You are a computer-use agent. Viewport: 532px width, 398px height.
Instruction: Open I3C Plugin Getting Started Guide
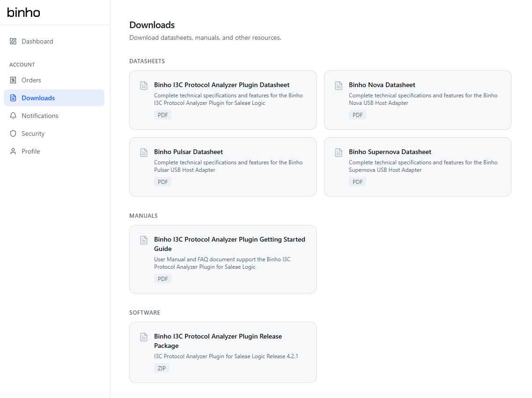pyautogui.click(x=229, y=244)
